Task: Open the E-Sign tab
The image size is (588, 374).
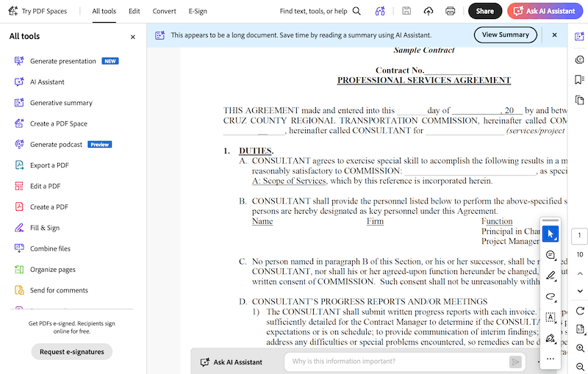Action: click(198, 11)
